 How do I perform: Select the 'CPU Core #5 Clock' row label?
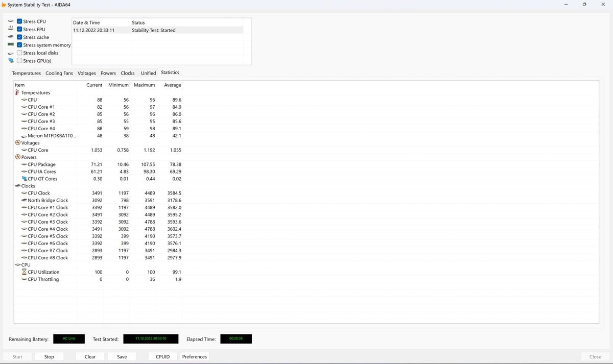[x=48, y=236]
